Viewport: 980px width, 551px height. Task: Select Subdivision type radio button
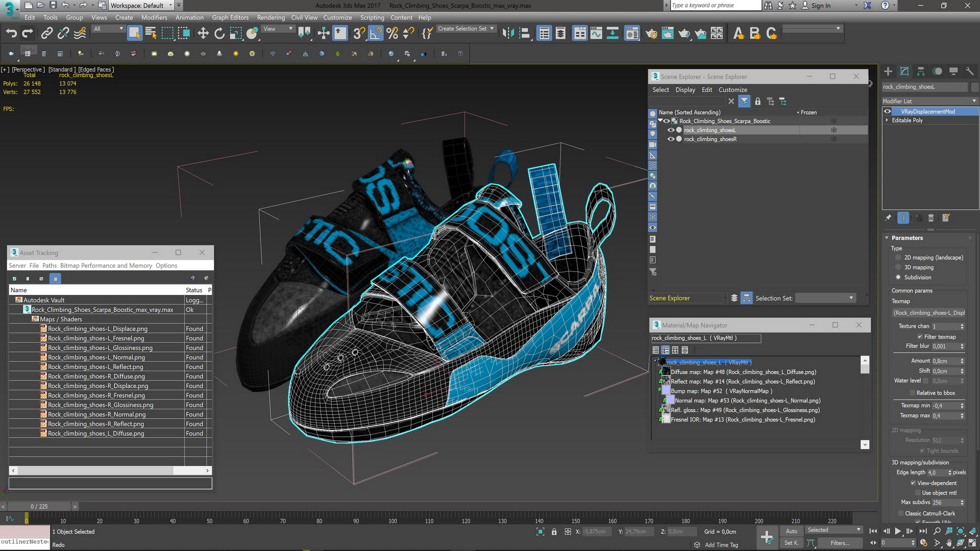[x=898, y=278]
